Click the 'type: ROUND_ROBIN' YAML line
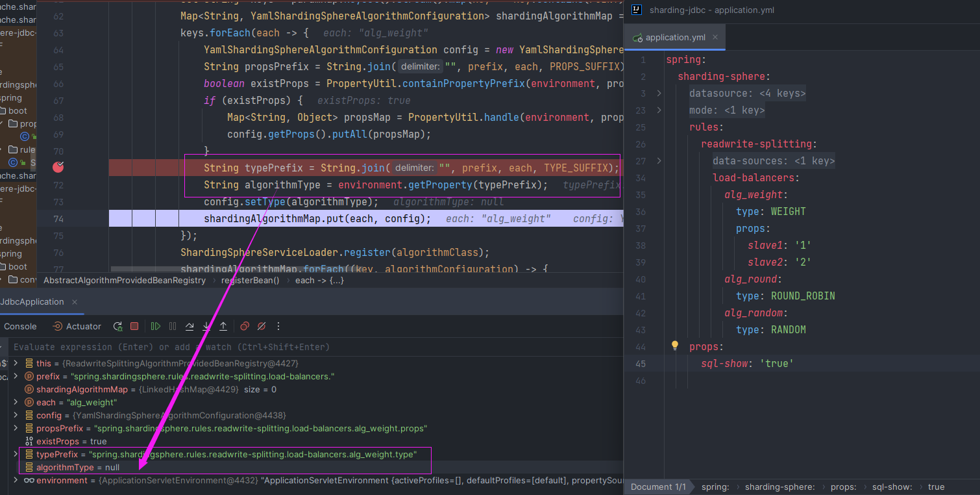Viewport: 980px width, 495px height. [785, 296]
